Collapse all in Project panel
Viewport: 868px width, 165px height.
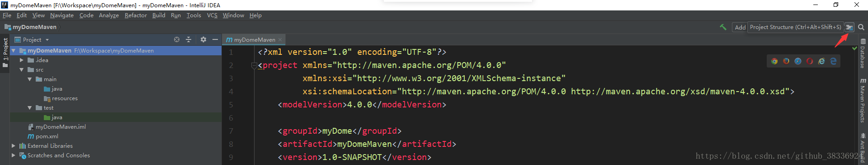[x=189, y=39]
